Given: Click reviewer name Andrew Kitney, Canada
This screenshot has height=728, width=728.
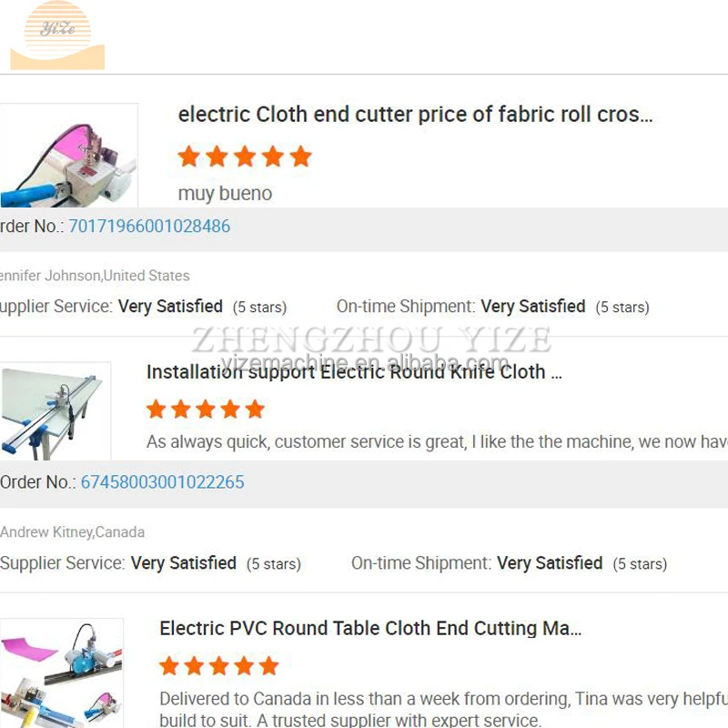Looking at the screenshot, I should pyautogui.click(x=73, y=532).
